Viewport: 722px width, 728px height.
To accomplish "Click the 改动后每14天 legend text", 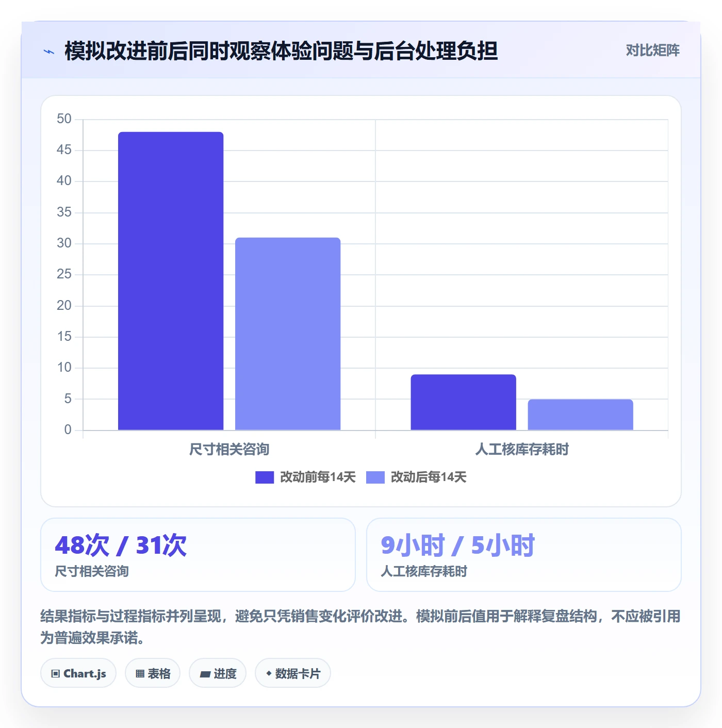I will click(x=429, y=477).
